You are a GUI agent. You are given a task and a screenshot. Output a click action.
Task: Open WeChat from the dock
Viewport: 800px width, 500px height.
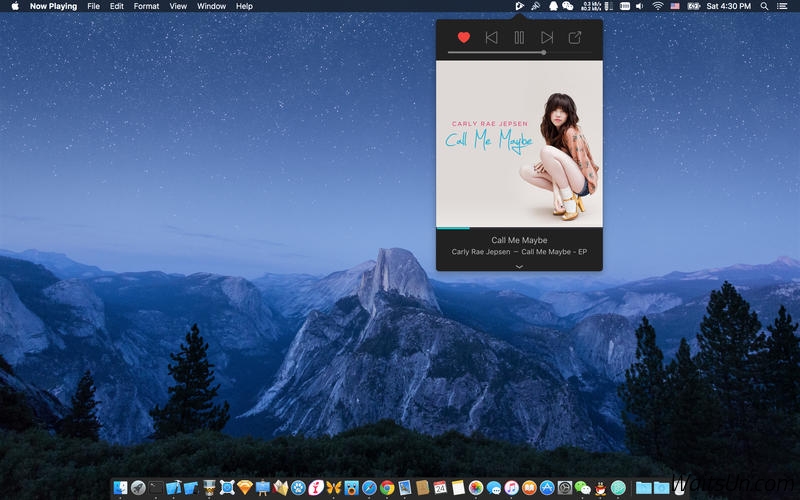(x=583, y=488)
